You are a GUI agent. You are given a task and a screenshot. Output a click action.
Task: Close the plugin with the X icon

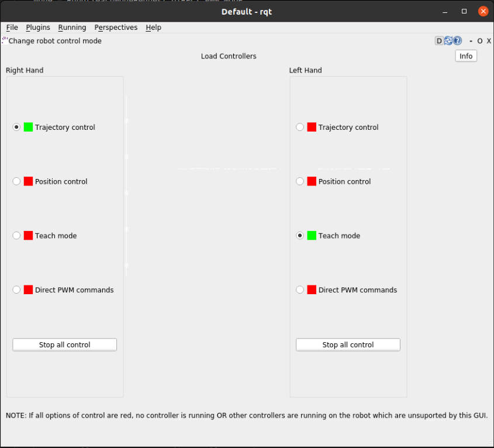[x=489, y=41]
